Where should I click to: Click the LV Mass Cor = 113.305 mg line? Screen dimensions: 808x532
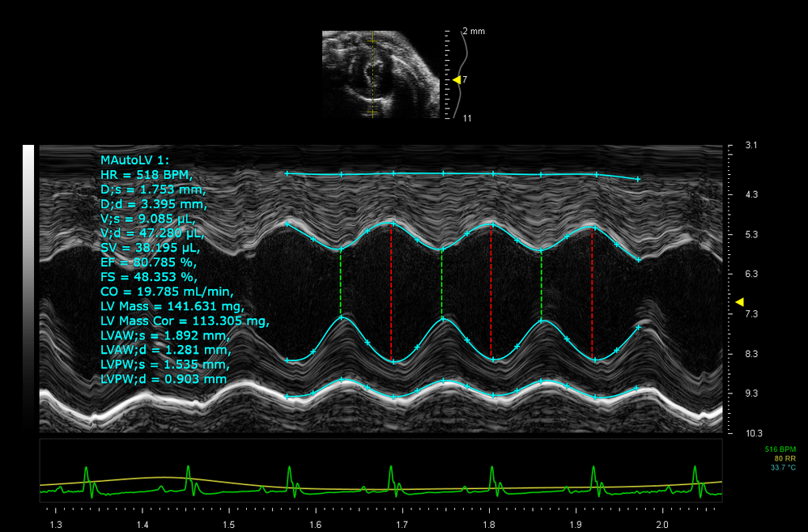(x=185, y=321)
